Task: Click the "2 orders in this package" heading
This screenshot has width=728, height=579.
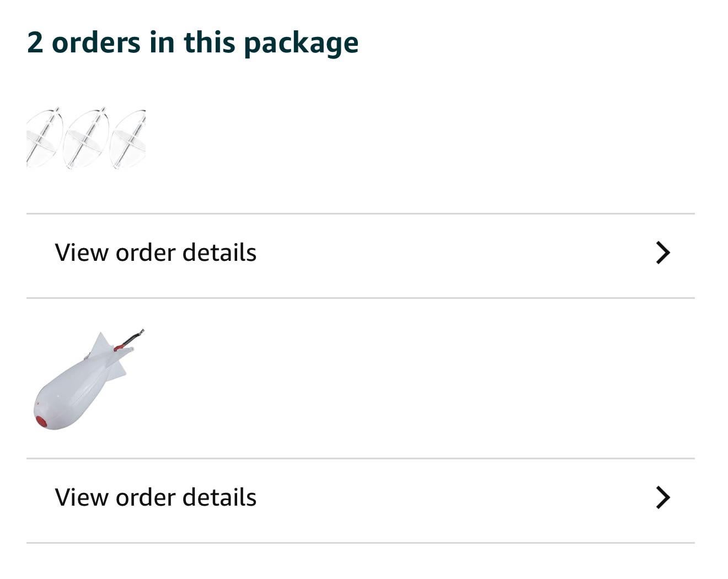Action: click(192, 42)
